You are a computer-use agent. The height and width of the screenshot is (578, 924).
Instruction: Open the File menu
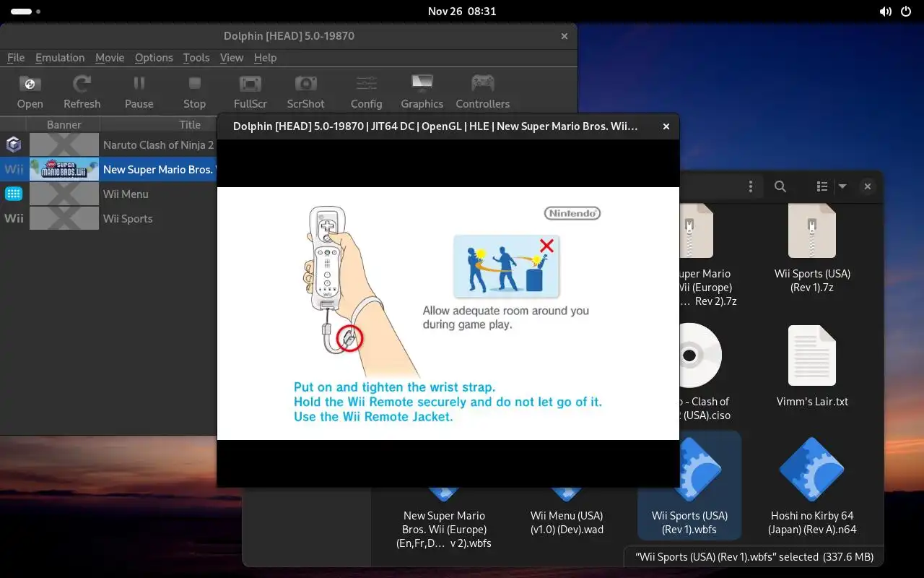pos(16,58)
